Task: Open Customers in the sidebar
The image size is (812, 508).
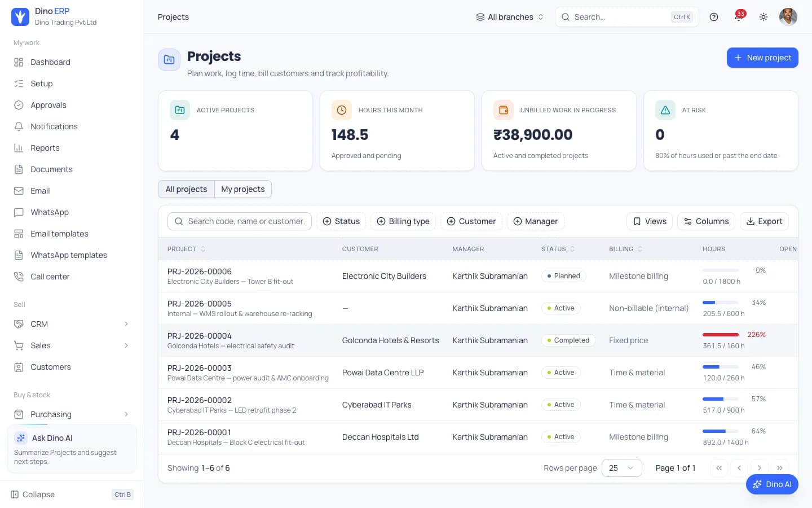Action: pos(72,367)
